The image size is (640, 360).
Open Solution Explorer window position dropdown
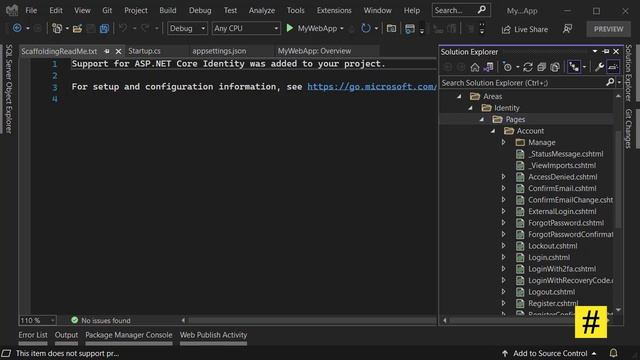pos(595,51)
